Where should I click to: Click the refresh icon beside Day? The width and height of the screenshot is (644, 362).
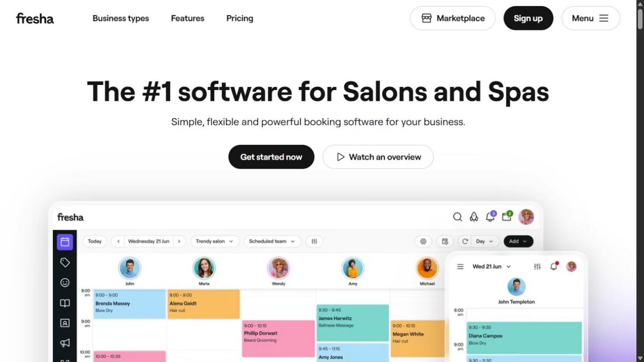click(x=465, y=241)
